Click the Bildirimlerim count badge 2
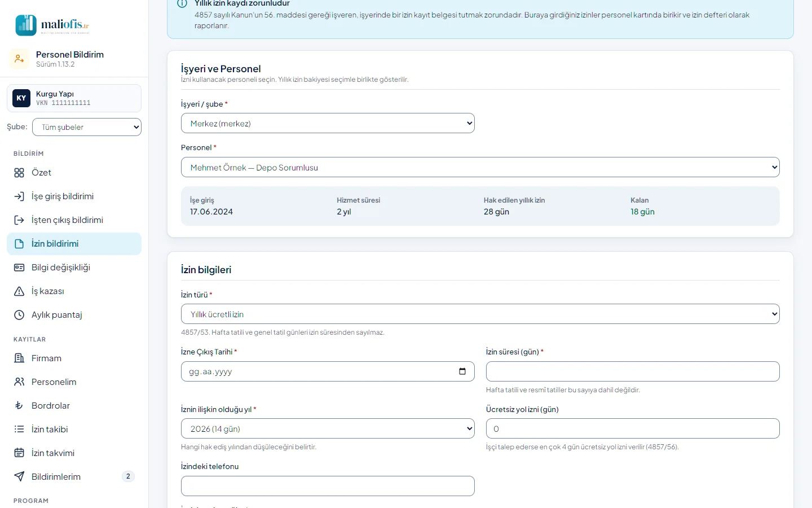Viewport: 812px width, 508px height. (128, 476)
